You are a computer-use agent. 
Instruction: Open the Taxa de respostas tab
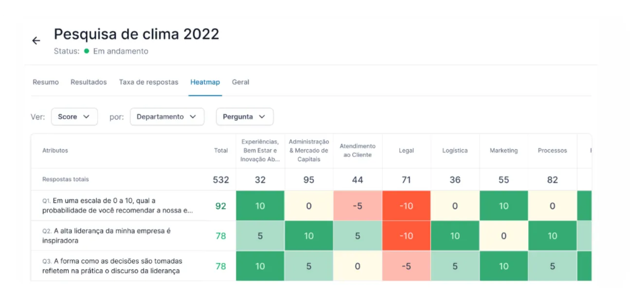click(x=148, y=82)
